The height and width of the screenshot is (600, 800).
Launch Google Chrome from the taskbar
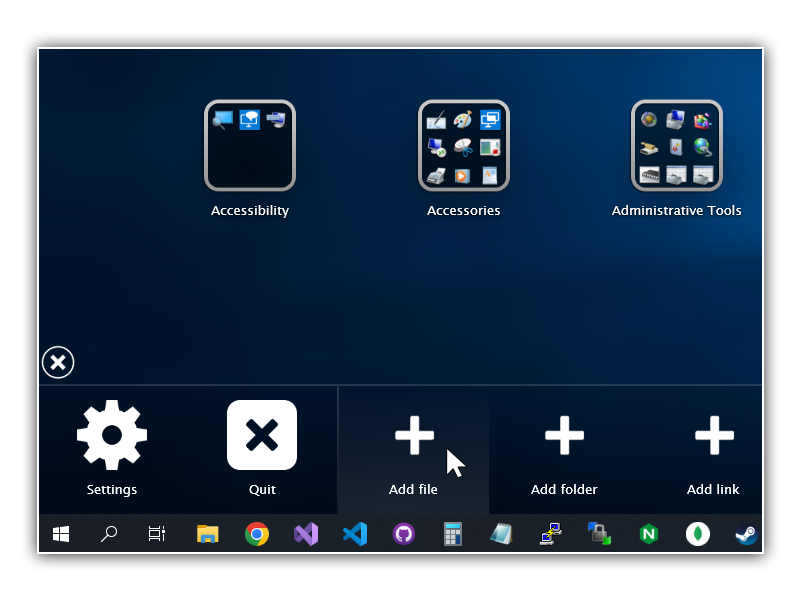(257, 534)
